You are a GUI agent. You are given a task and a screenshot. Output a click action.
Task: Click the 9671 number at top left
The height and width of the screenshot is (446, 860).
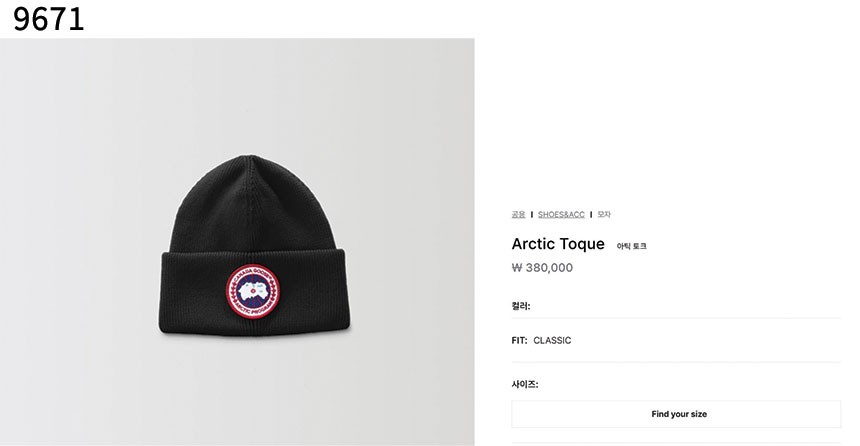coord(48,19)
